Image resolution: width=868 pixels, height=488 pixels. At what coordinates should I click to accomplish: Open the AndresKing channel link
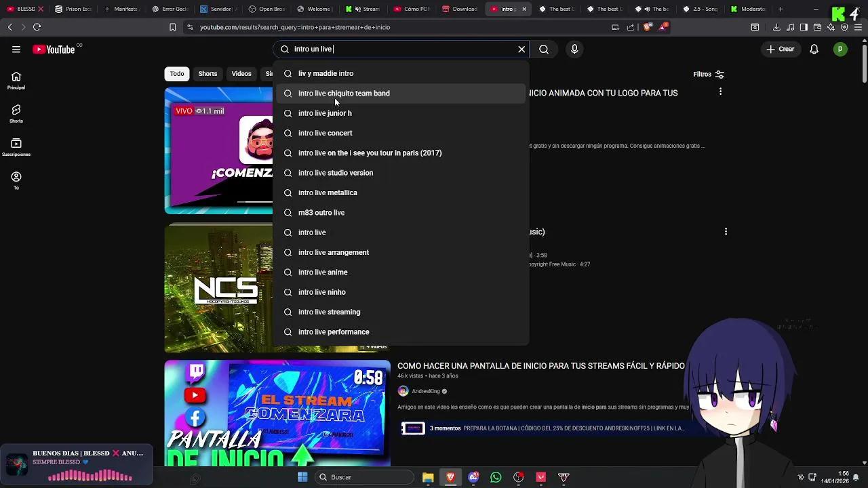(x=426, y=391)
